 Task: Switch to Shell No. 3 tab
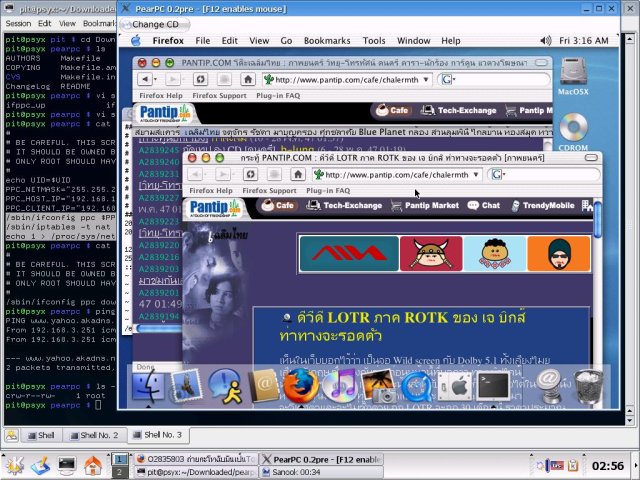158,435
